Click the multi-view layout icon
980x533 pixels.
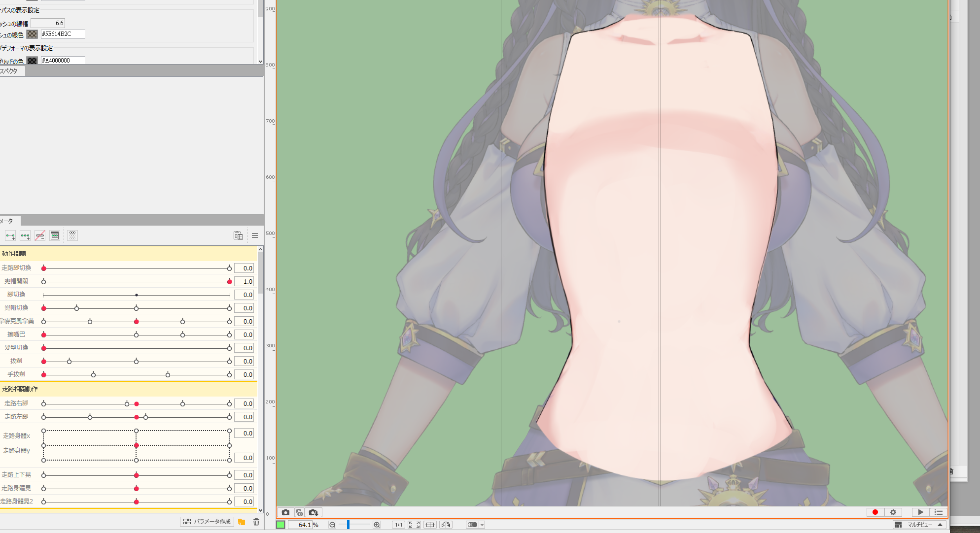point(898,525)
